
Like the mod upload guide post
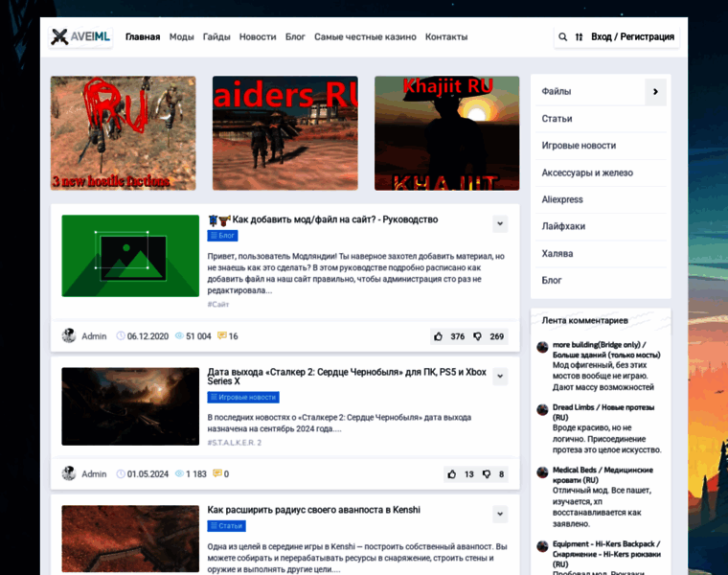click(x=438, y=336)
